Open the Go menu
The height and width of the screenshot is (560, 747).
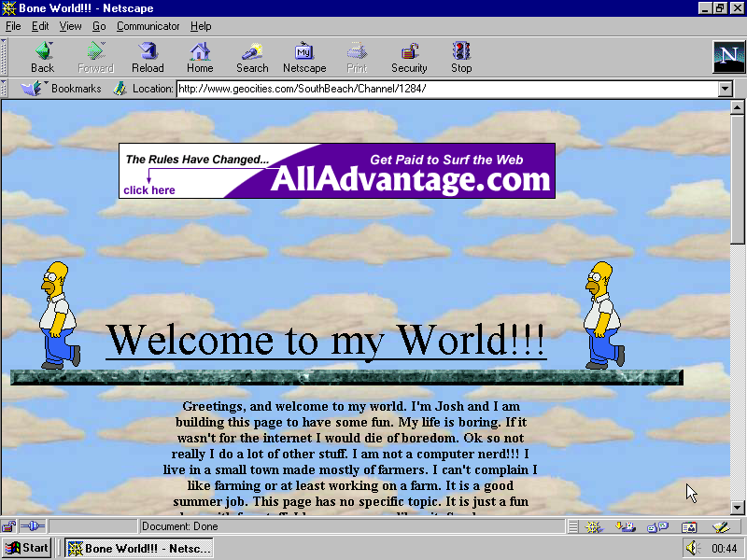click(x=99, y=26)
